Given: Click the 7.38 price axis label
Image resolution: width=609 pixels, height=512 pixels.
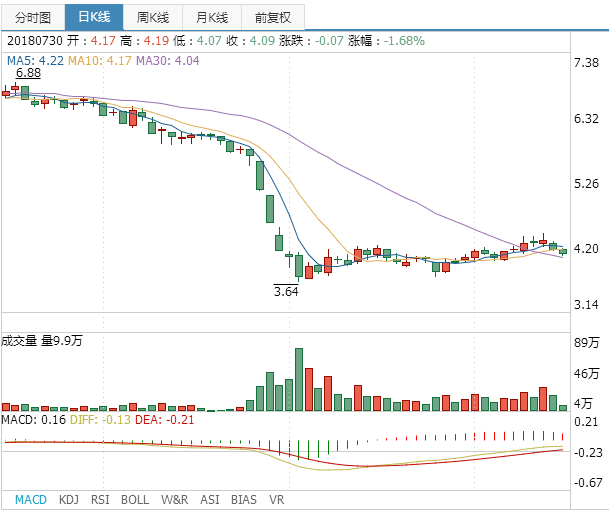Looking at the screenshot, I should tap(586, 63).
